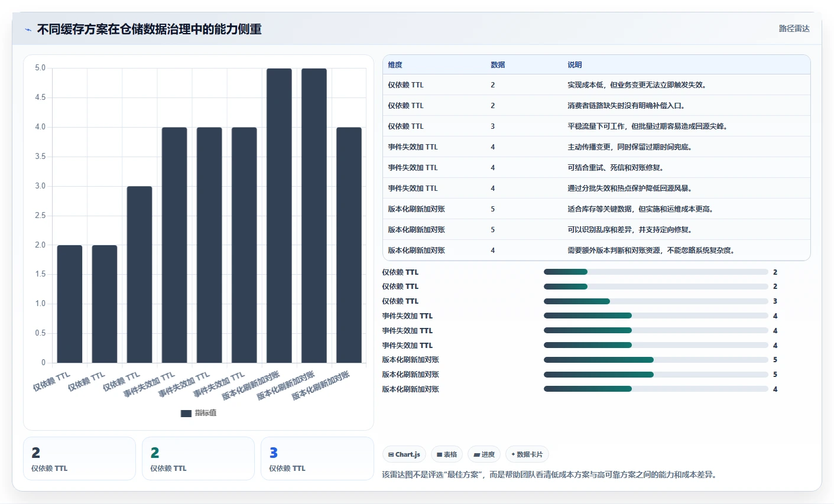This screenshot has width=834, height=504.
Task: Click 版本化刷新加对账 in the 适合库存 table row
Action: (x=416, y=209)
